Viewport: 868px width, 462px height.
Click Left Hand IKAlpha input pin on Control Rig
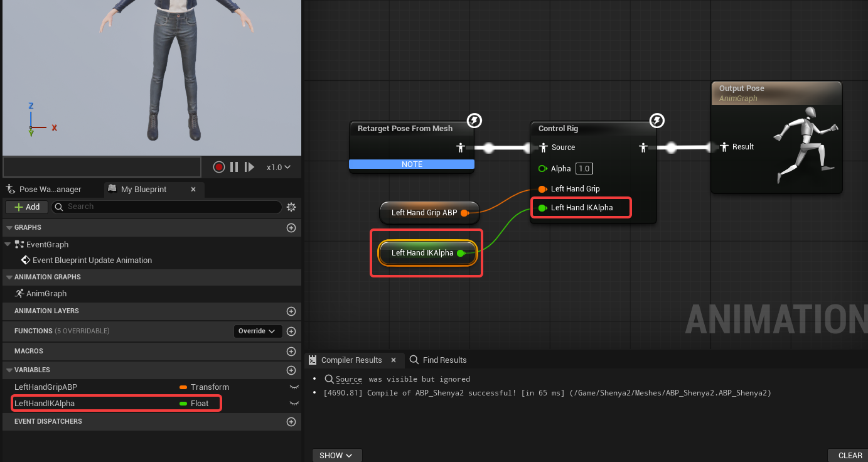pyautogui.click(x=542, y=208)
